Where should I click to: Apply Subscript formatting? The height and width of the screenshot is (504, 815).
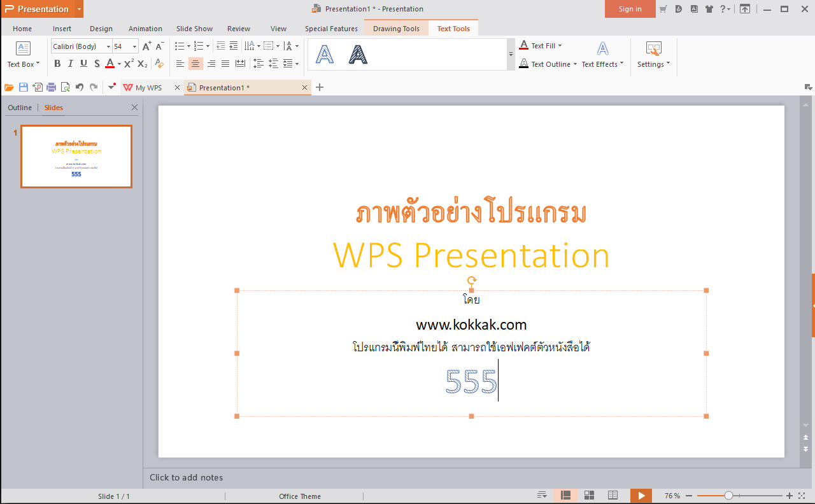(x=143, y=64)
